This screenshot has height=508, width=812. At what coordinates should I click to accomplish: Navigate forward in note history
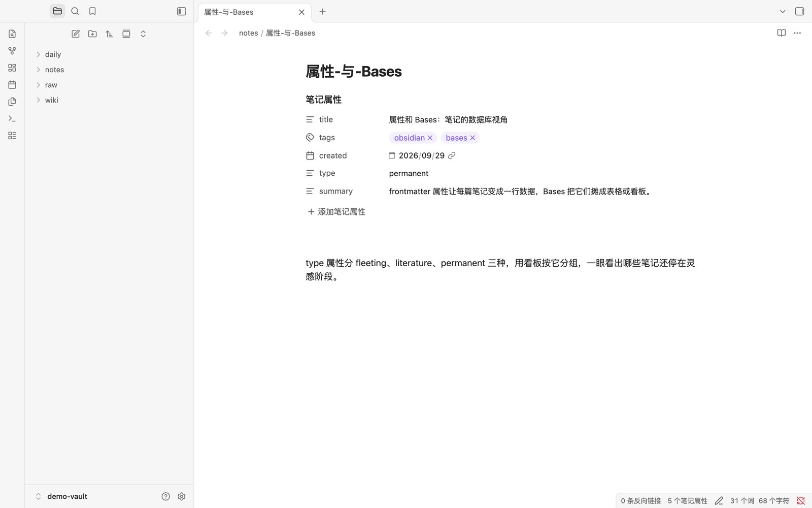pos(224,33)
